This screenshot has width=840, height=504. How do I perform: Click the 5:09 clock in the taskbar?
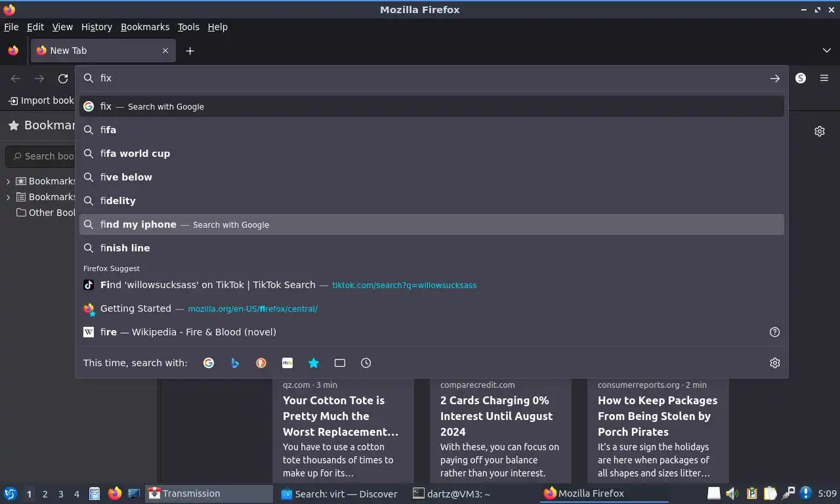pyautogui.click(x=827, y=493)
